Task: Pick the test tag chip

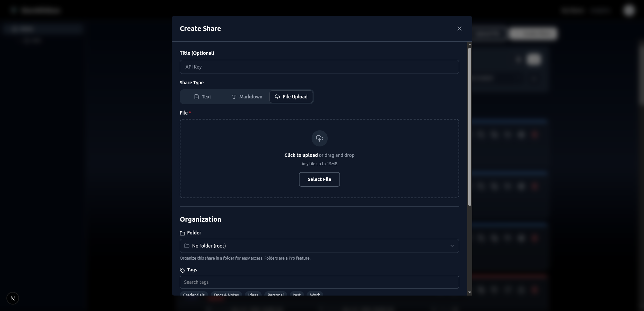Action: pos(297,294)
